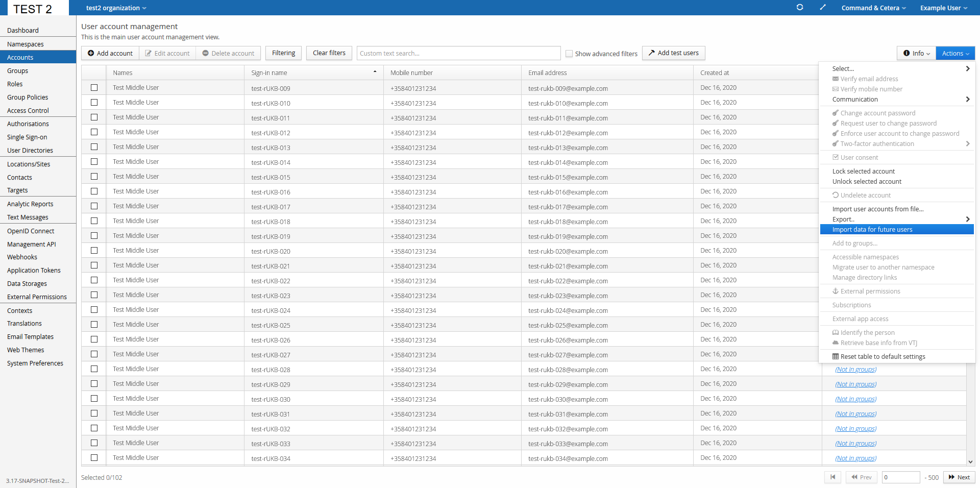Expand the Example User menu
Image resolution: width=980 pixels, height=488 pixels.
pyautogui.click(x=943, y=8)
